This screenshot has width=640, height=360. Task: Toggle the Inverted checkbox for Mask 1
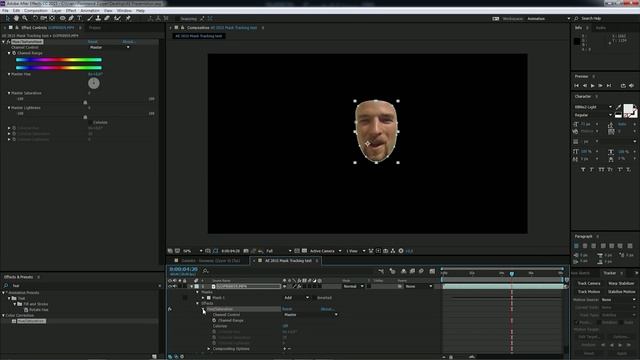click(x=315, y=298)
